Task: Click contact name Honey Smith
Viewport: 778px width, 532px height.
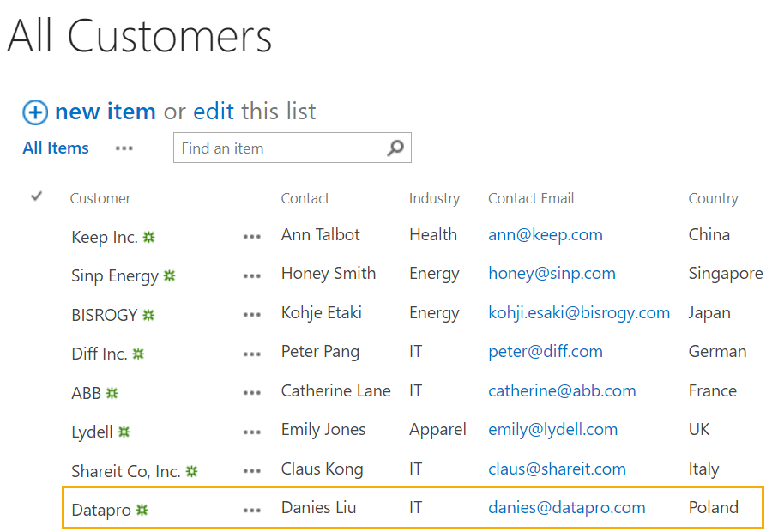Action: (329, 274)
